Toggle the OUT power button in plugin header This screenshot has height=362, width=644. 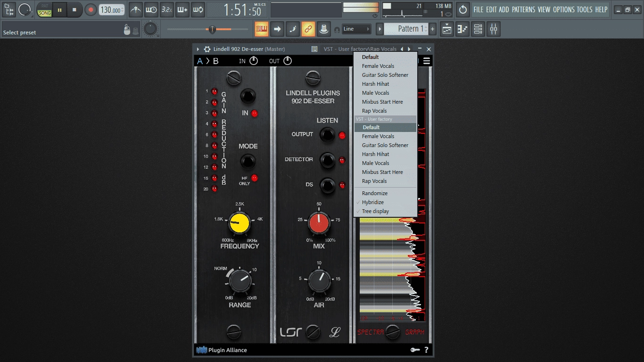(x=287, y=61)
